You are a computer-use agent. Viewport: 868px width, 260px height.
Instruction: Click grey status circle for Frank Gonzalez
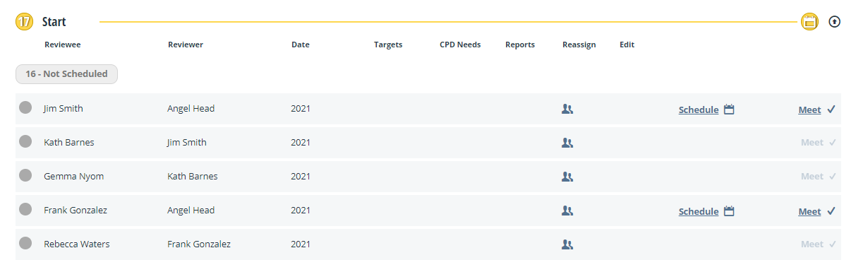[25, 209]
